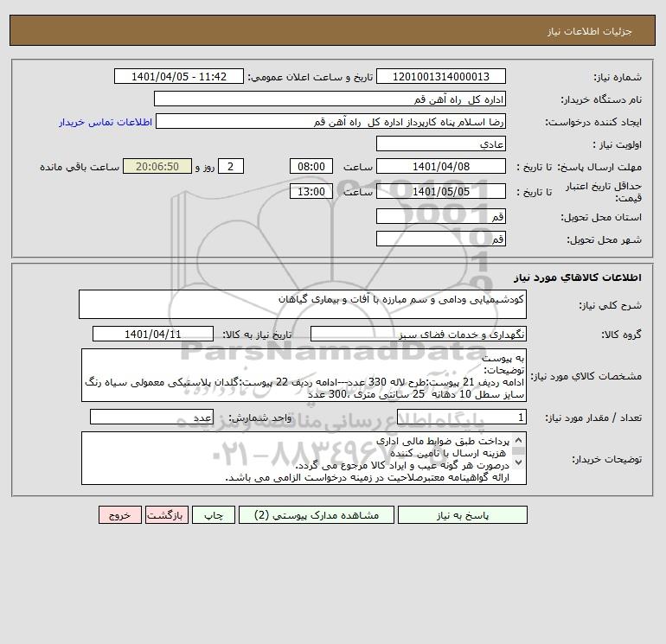Click the price validity time 13:00
This screenshot has width=666, height=644.
click(311, 191)
